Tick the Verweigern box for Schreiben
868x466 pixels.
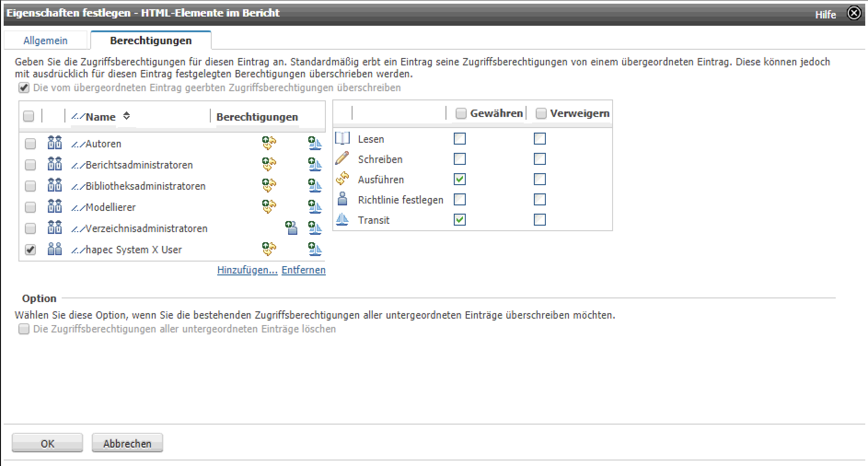pyautogui.click(x=540, y=159)
